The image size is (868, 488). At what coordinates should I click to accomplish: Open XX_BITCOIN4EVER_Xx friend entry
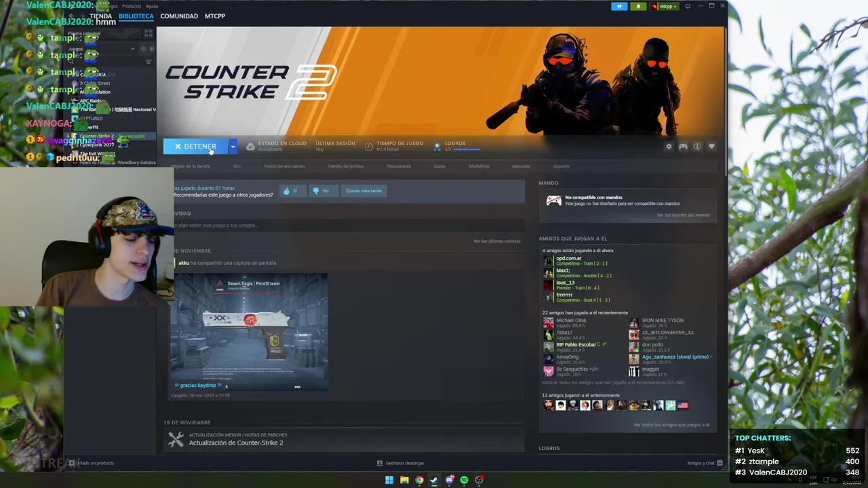(x=661, y=335)
